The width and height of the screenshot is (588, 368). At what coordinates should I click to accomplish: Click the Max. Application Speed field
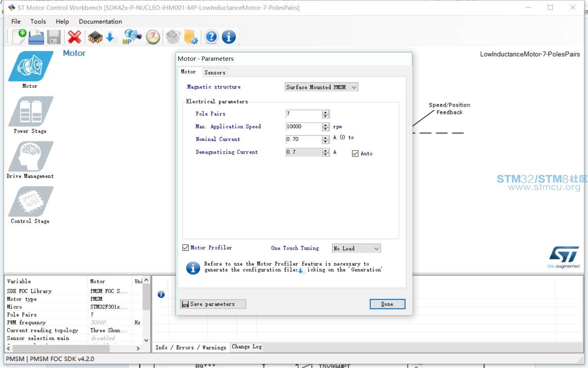(x=304, y=127)
